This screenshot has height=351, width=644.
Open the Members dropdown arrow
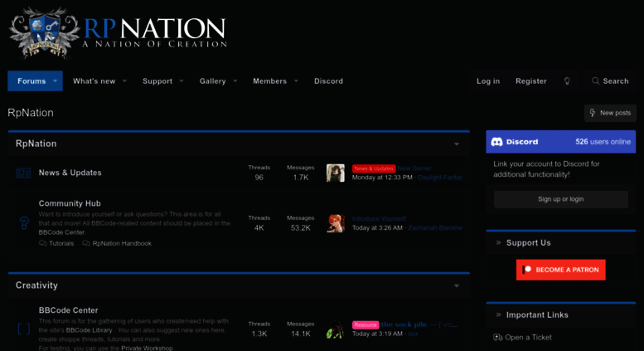pyautogui.click(x=296, y=81)
